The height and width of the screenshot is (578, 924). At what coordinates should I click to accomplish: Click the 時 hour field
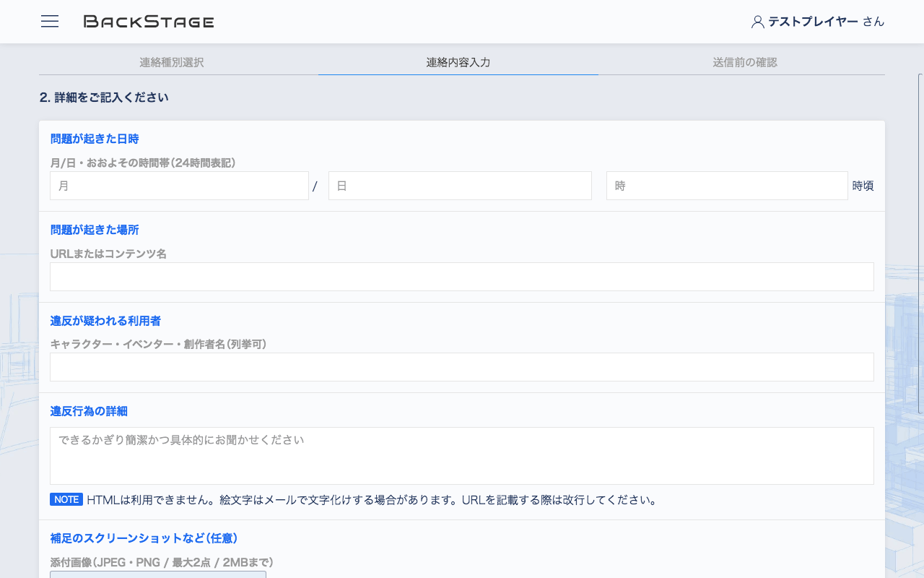727,186
